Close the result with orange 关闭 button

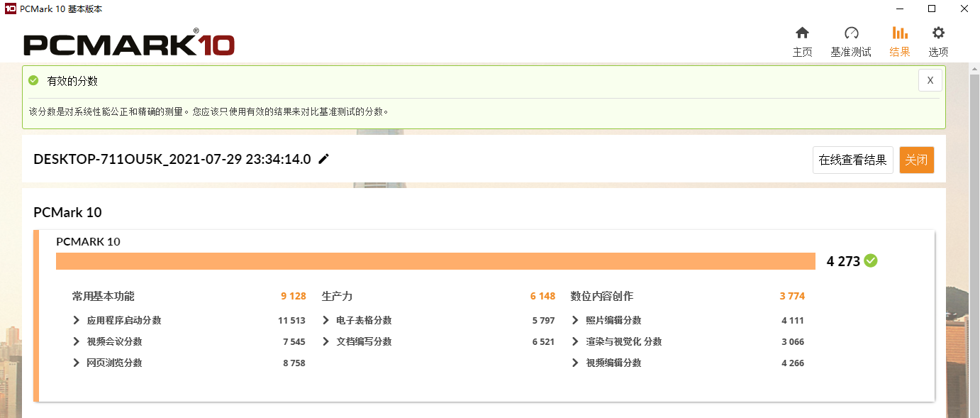pyautogui.click(x=916, y=160)
